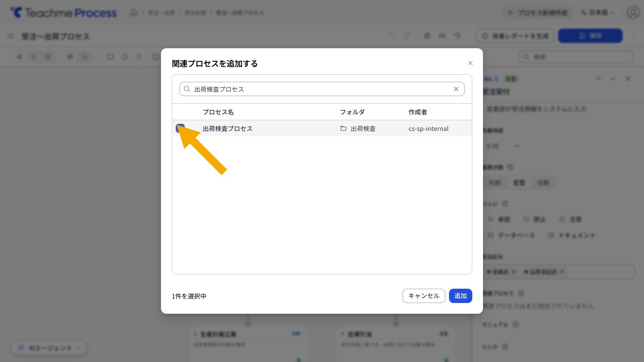Go to next step with down chevron
Image resolution: width=644 pixels, height=362 pixels.
(613, 79)
